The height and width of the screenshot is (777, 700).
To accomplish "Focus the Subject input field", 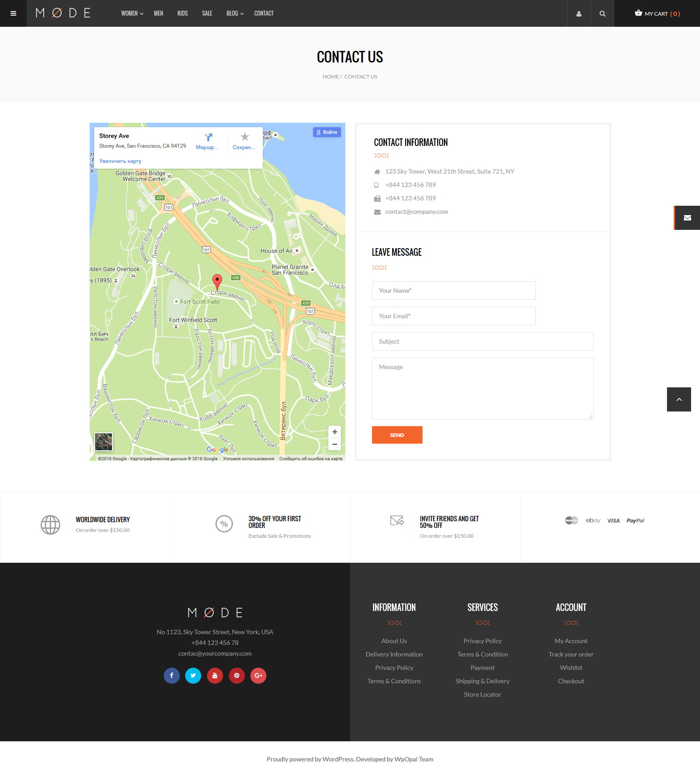I will click(483, 341).
